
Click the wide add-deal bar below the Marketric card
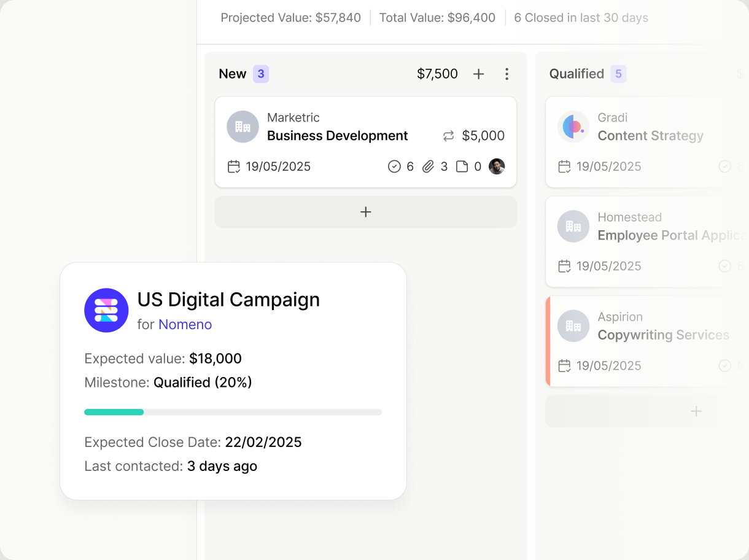tap(365, 212)
